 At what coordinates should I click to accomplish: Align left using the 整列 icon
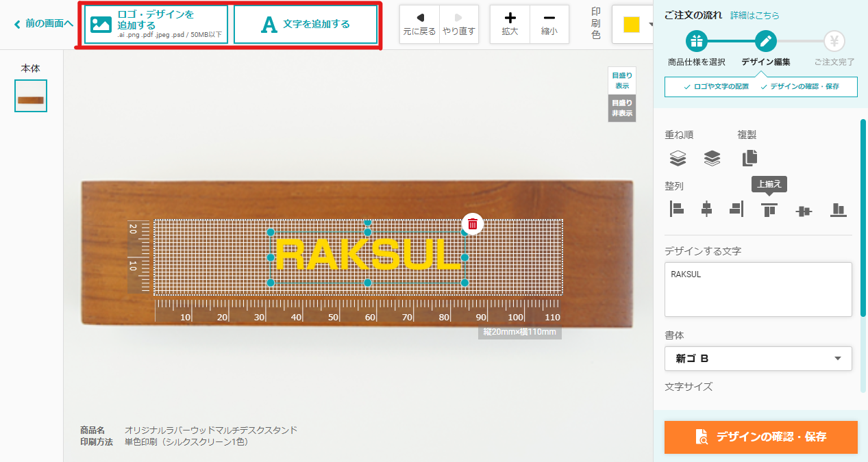click(x=677, y=209)
